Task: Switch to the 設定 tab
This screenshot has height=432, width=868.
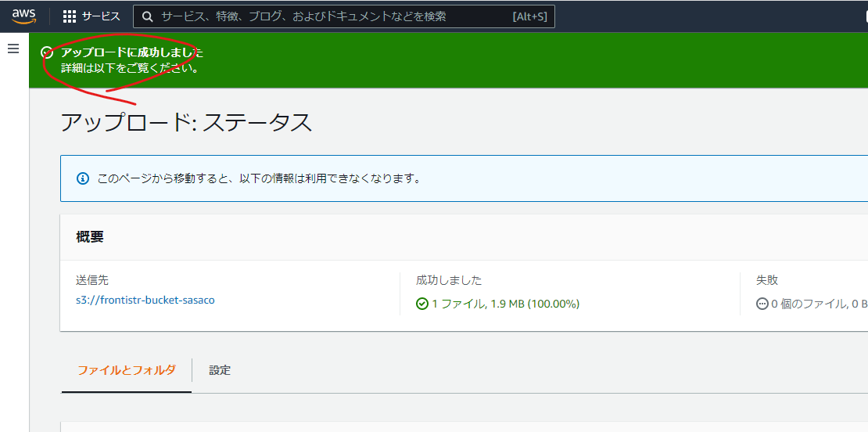Action: (x=220, y=370)
